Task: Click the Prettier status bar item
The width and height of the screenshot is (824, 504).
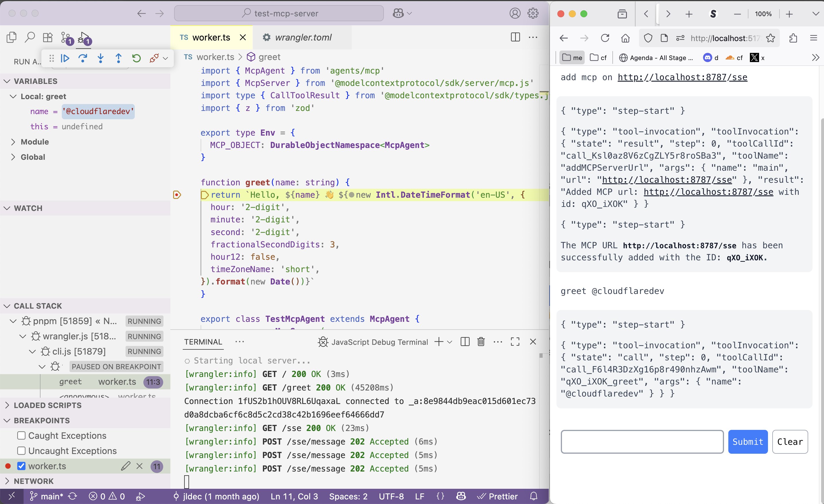Action: click(497, 496)
